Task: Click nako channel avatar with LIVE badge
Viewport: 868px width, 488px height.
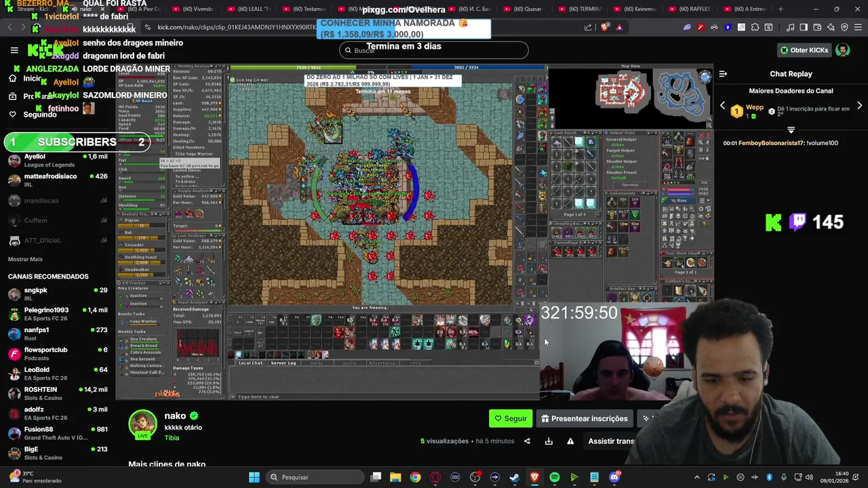Action: tap(142, 424)
